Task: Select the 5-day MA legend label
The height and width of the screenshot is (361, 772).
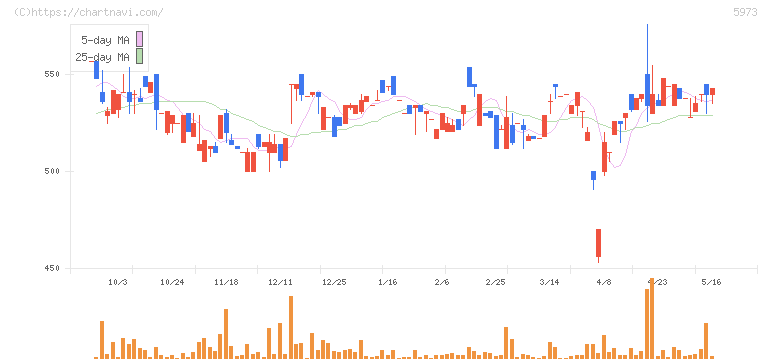Action: tap(105, 40)
